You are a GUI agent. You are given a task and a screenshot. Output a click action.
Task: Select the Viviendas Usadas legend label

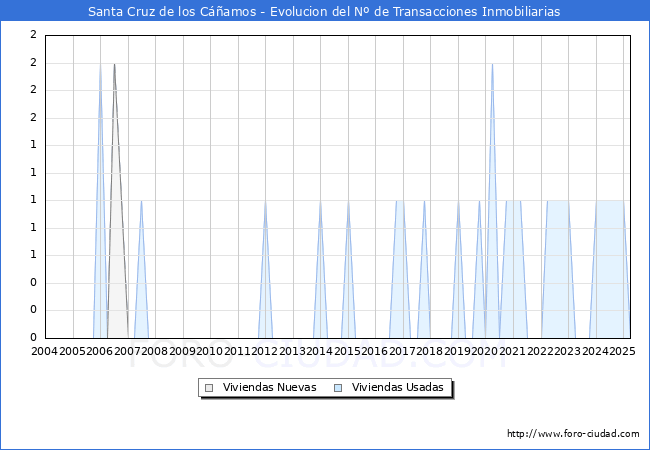398,387
